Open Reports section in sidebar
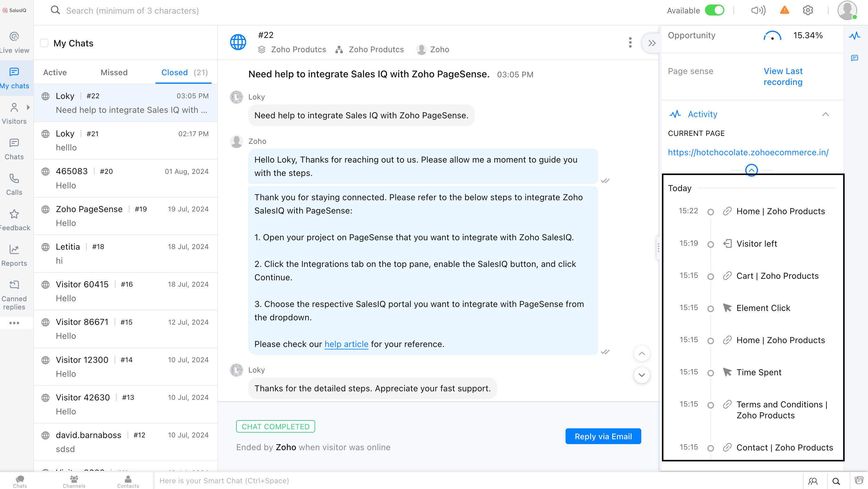 point(14,256)
